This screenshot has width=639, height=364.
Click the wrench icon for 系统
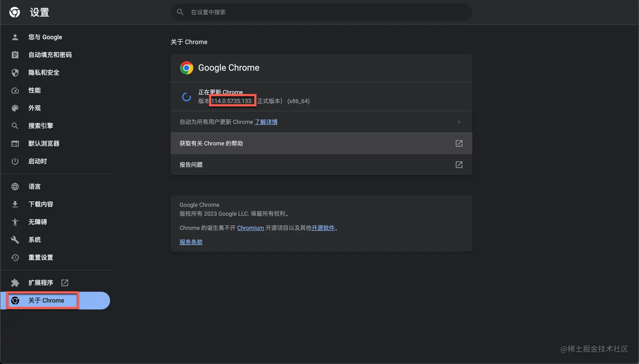pos(15,240)
